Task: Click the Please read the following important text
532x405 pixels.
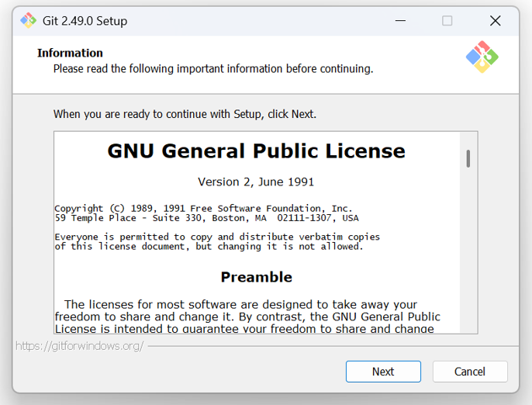Action: pos(213,68)
